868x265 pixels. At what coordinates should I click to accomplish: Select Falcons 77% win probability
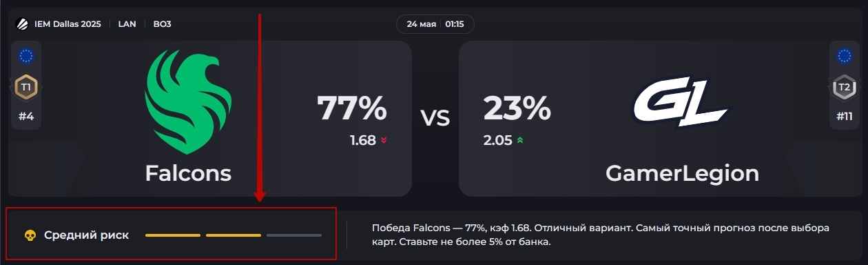coord(351,108)
